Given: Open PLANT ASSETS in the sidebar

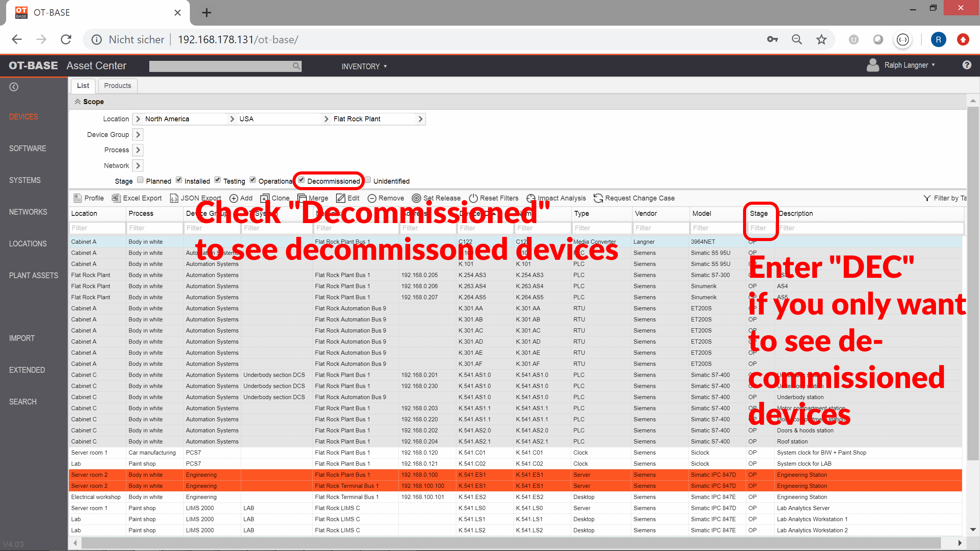Looking at the screenshot, I should click(x=34, y=275).
